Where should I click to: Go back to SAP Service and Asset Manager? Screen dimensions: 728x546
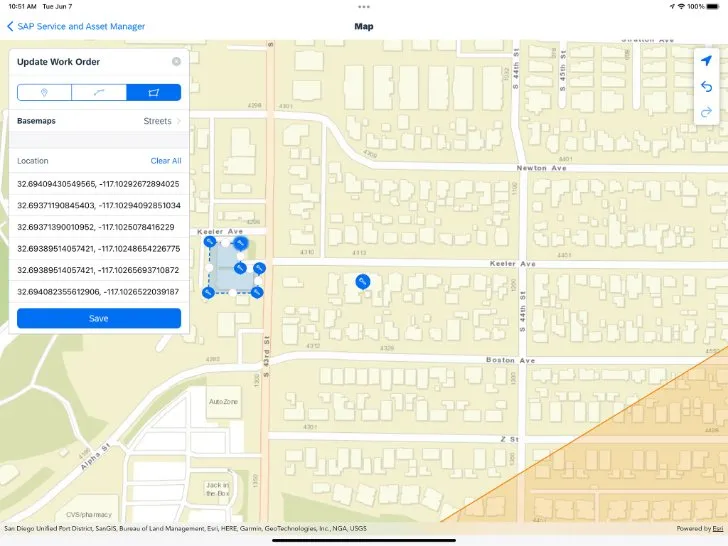(x=75, y=26)
